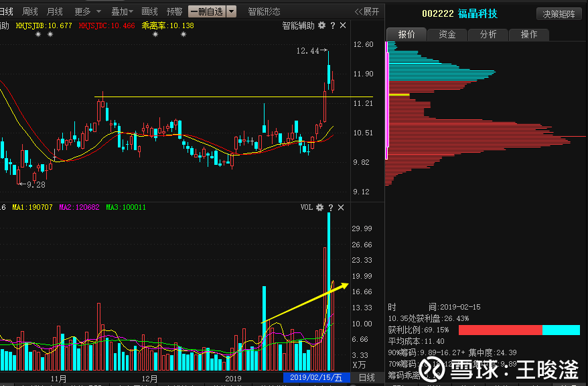The width and height of the screenshot is (588, 386).
Task: Click the yellow price marker in chip distribution
Action: pyautogui.click(x=399, y=94)
